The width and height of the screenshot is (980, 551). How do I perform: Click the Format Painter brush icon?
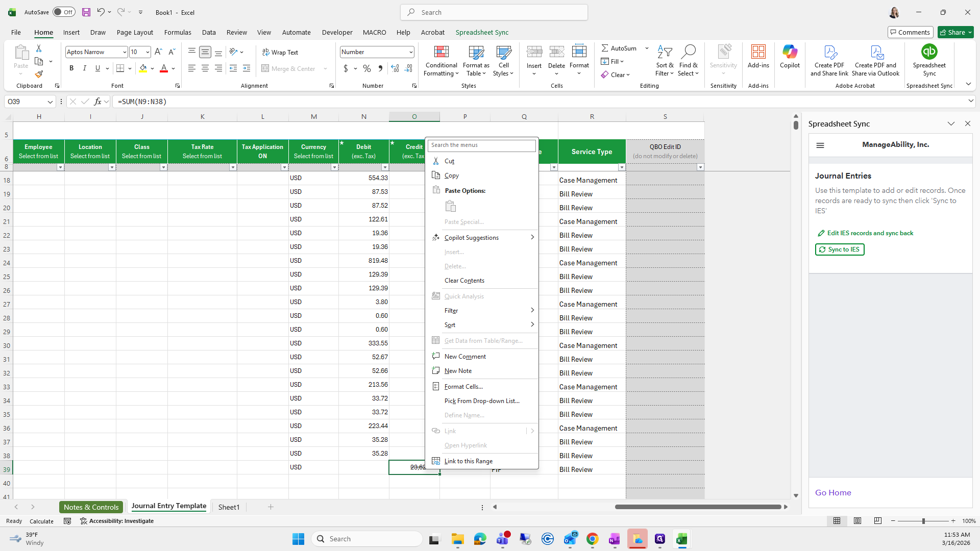point(39,74)
